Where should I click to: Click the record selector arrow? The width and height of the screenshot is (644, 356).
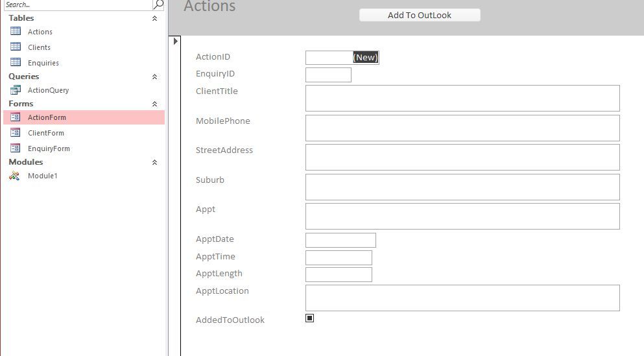pos(175,42)
